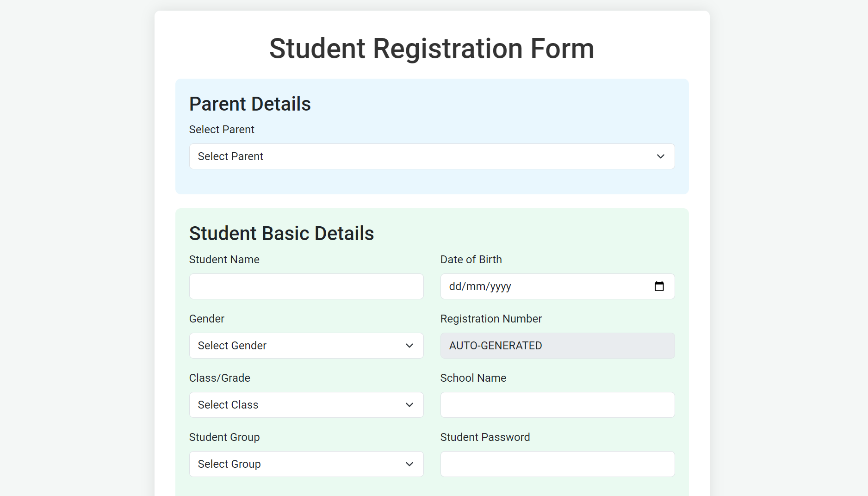The height and width of the screenshot is (496, 868).
Task: Click the Student Group label
Action: [224, 437]
